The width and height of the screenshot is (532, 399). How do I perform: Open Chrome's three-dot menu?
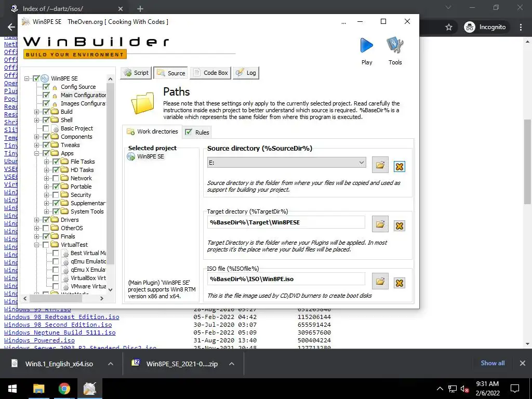click(x=521, y=27)
